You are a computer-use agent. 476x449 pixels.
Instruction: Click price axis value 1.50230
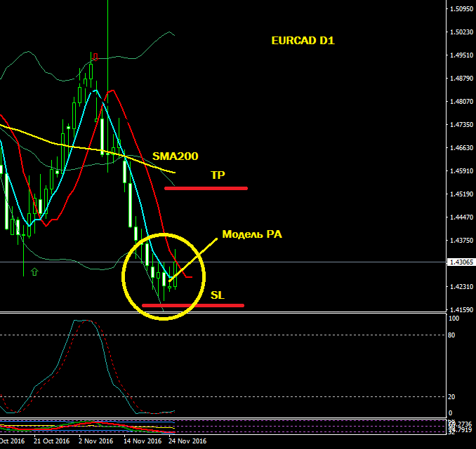(461, 32)
